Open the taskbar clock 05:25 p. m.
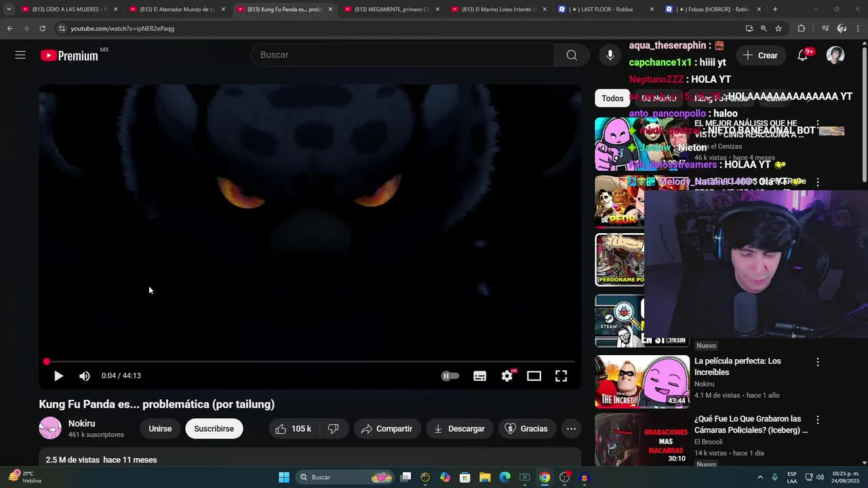 (846, 477)
